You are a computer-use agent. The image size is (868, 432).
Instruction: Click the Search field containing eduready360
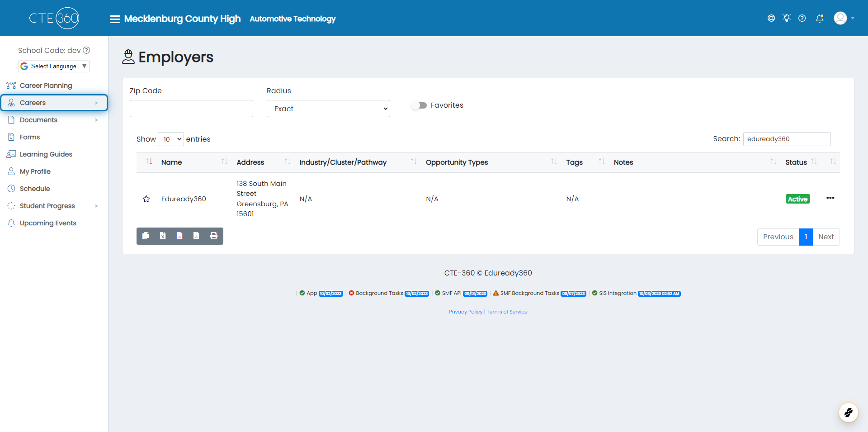[787, 139]
